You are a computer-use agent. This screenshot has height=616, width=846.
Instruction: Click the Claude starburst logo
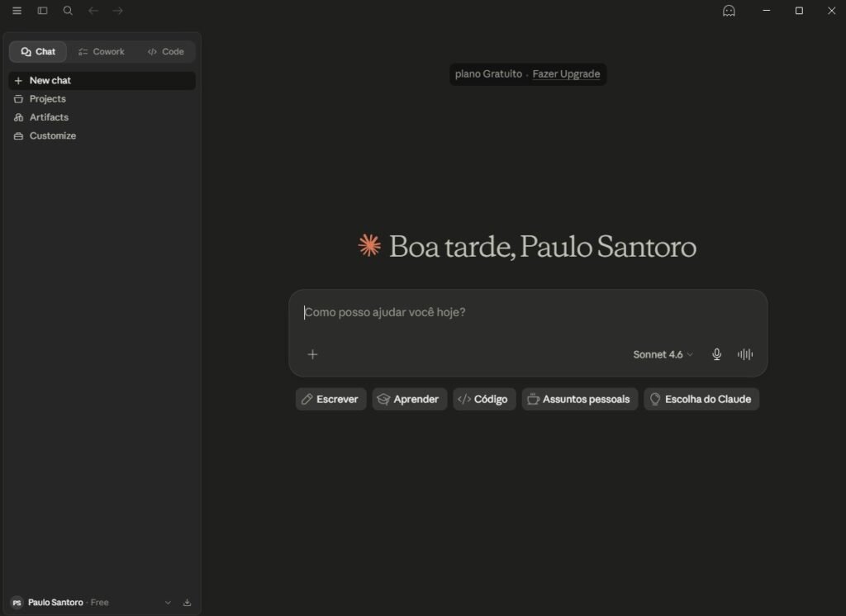coord(369,245)
